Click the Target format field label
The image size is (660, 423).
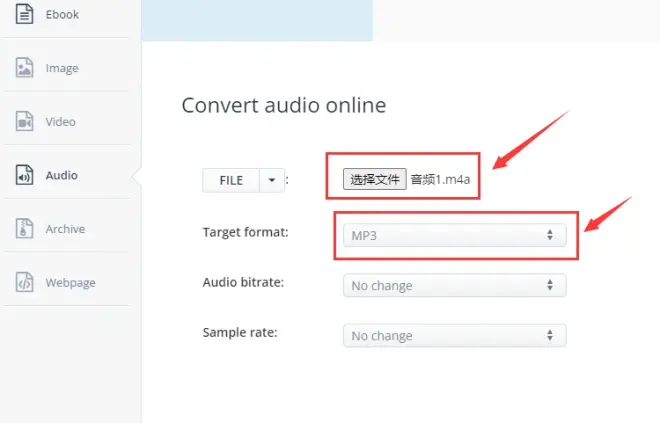click(x=245, y=232)
